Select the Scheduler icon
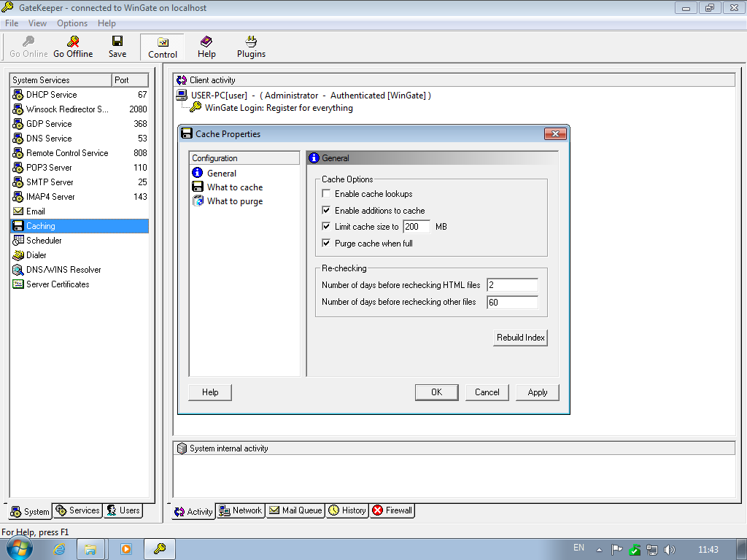This screenshot has width=747, height=560. [x=18, y=241]
